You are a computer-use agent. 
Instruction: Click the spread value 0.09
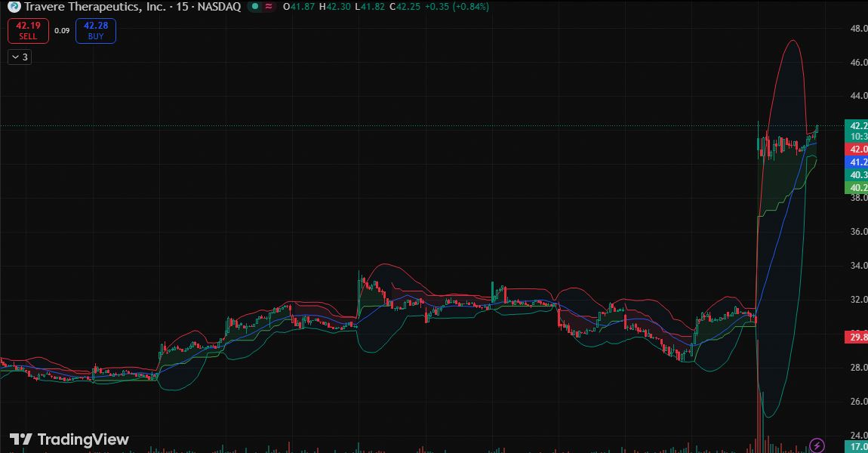pyautogui.click(x=62, y=30)
